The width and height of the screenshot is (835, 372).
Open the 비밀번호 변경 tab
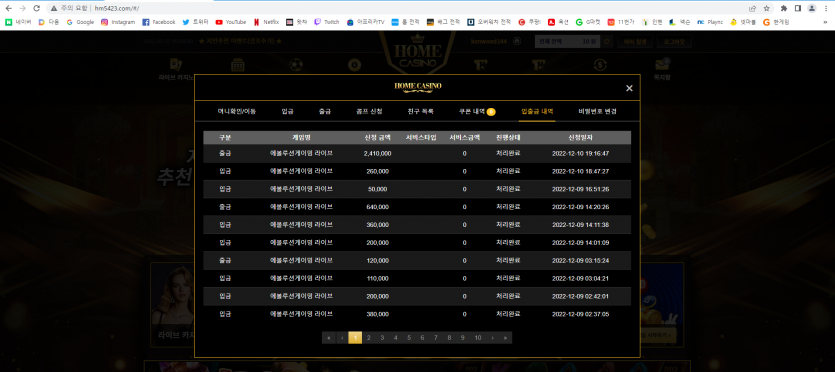tap(598, 112)
